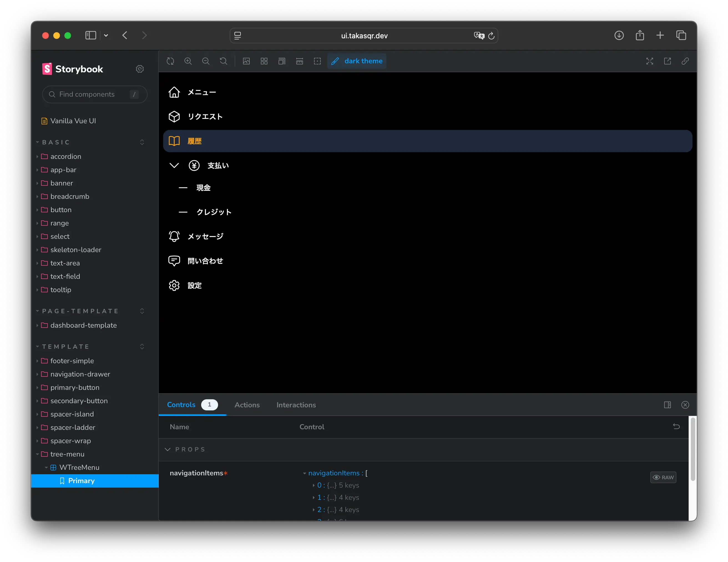The width and height of the screenshot is (728, 562).
Task: Reset the preview zoom level
Action: tap(223, 61)
